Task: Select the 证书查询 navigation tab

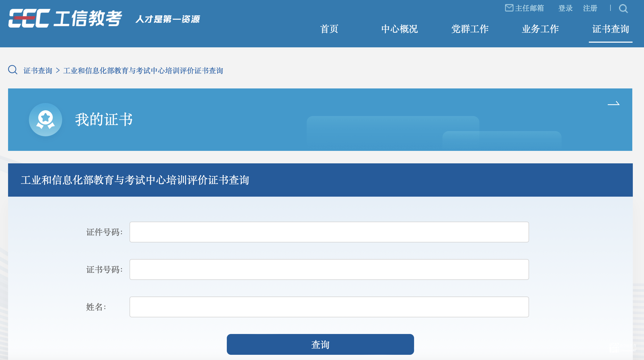Action: (x=610, y=29)
